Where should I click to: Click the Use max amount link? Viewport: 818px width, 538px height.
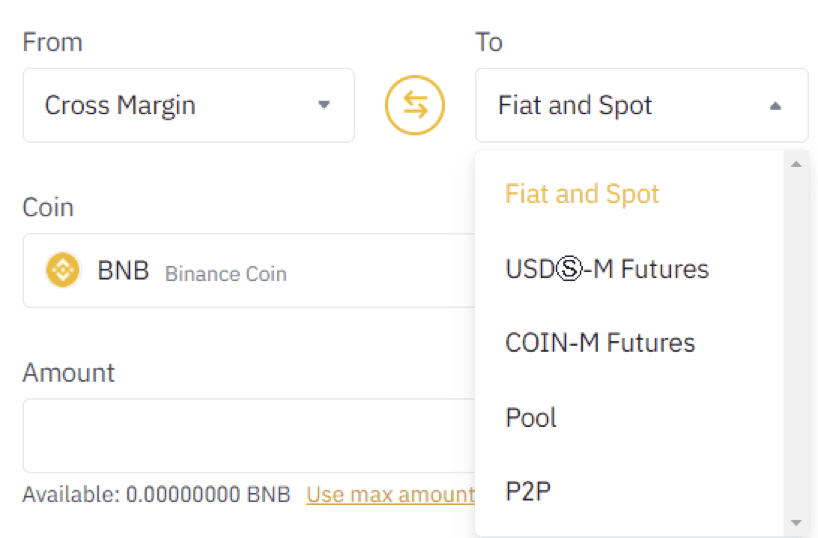pyautogui.click(x=391, y=495)
